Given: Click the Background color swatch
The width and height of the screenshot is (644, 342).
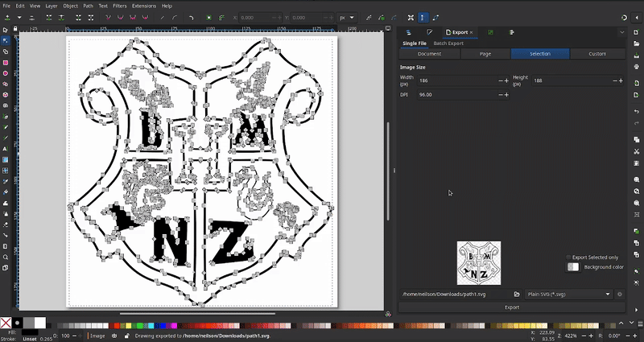Looking at the screenshot, I should point(572,266).
